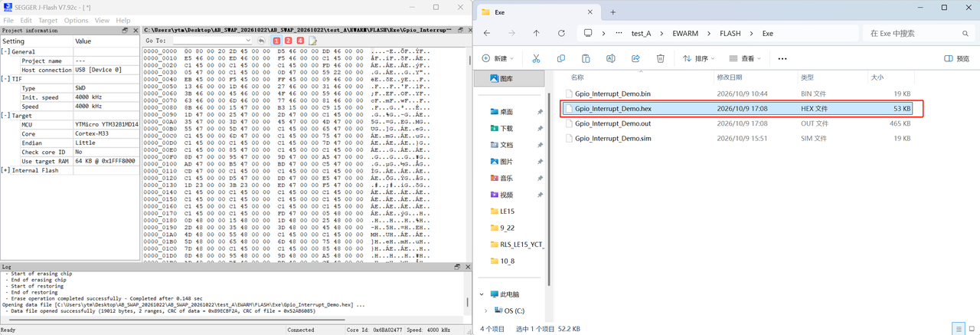
Task: Click the edit data icon in hex toolbar
Action: pyautogui.click(x=312, y=41)
